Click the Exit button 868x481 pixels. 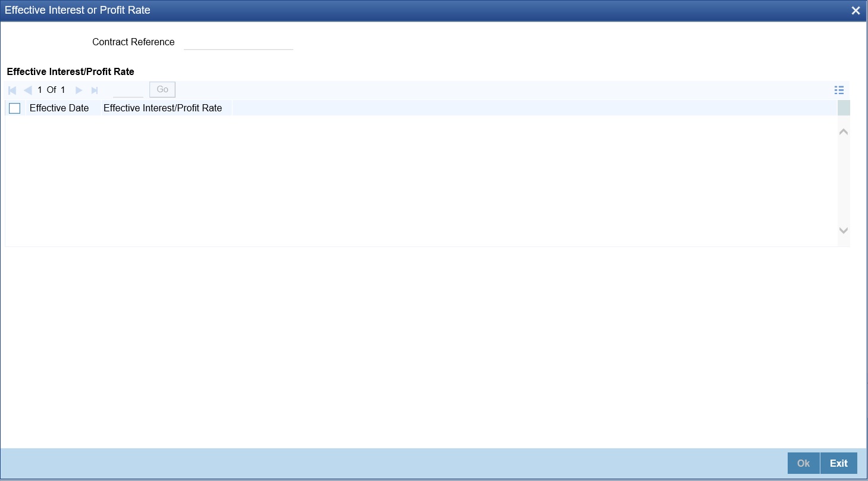(x=839, y=463)
